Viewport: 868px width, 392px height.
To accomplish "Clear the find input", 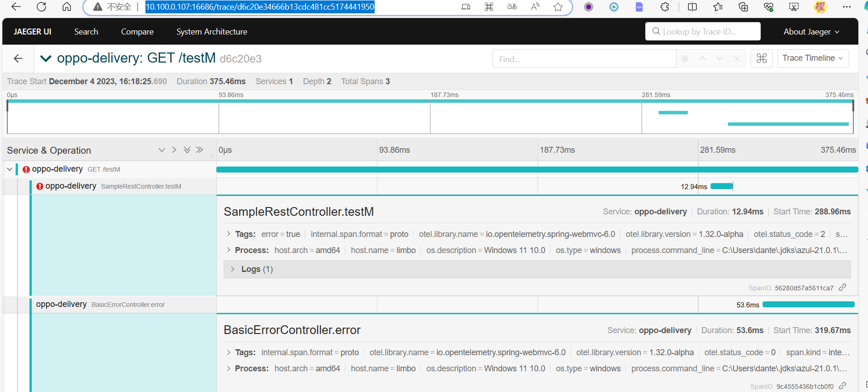I will (x=737, y=58).
